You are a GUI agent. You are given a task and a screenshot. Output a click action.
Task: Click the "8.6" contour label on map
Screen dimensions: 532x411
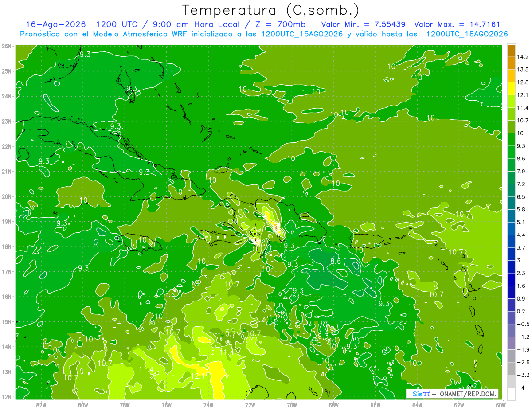coord(336,262)
